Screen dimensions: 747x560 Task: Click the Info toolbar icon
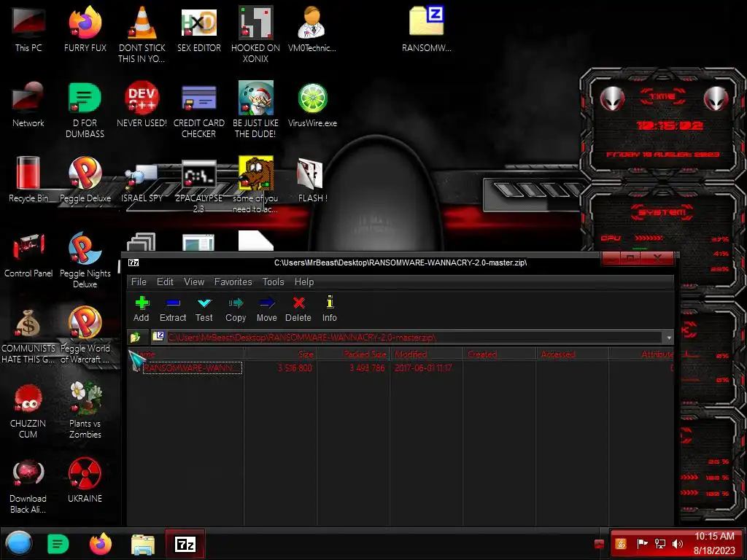point(329,309)
